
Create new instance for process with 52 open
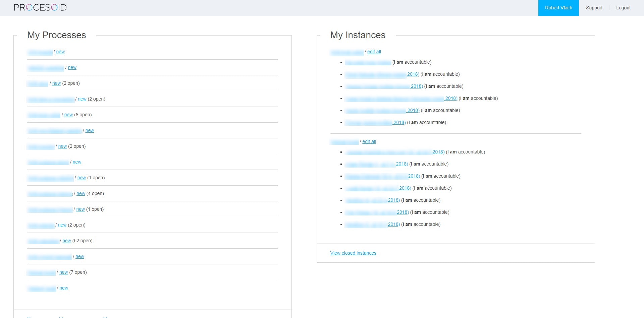point(67,241)
